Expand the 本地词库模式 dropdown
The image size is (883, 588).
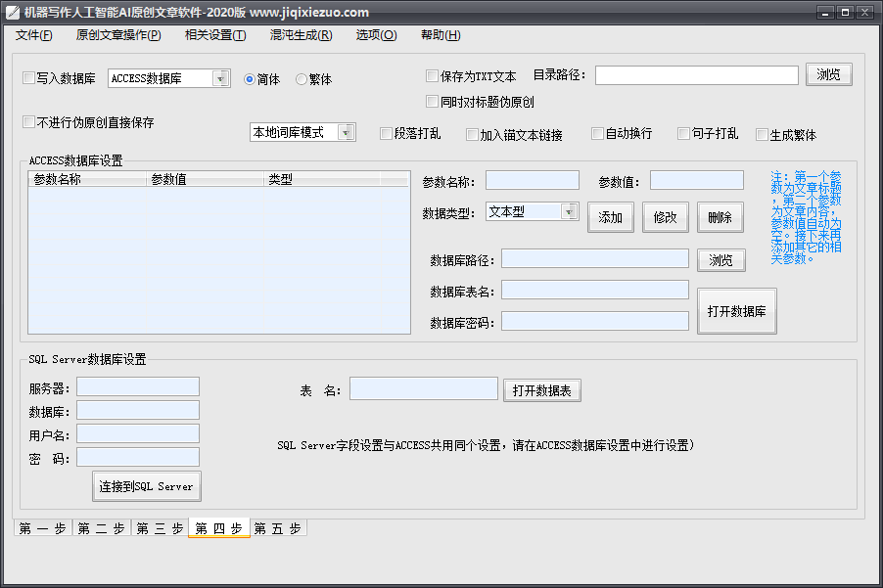coord(347,133)
